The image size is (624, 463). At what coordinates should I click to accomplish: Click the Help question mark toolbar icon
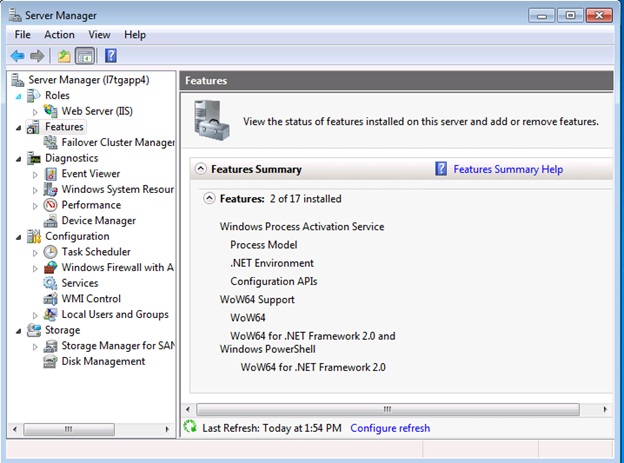pyautogui.click(x=111, y=56)
